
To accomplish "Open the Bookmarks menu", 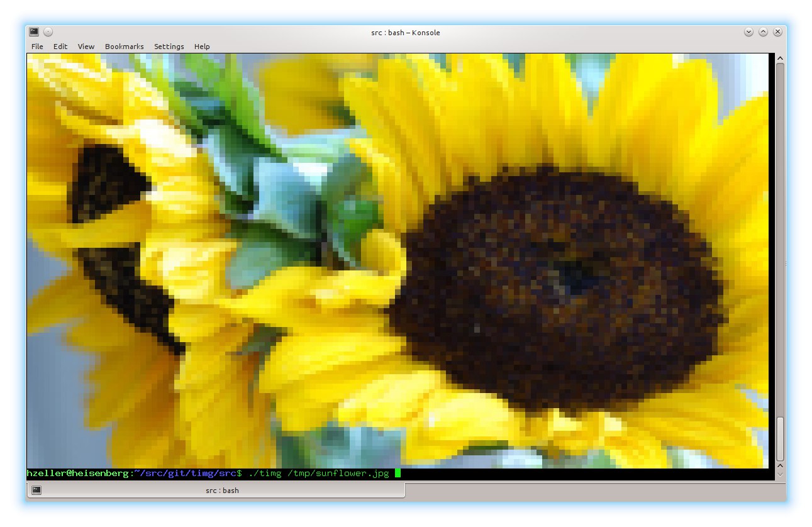I will 125,47.
